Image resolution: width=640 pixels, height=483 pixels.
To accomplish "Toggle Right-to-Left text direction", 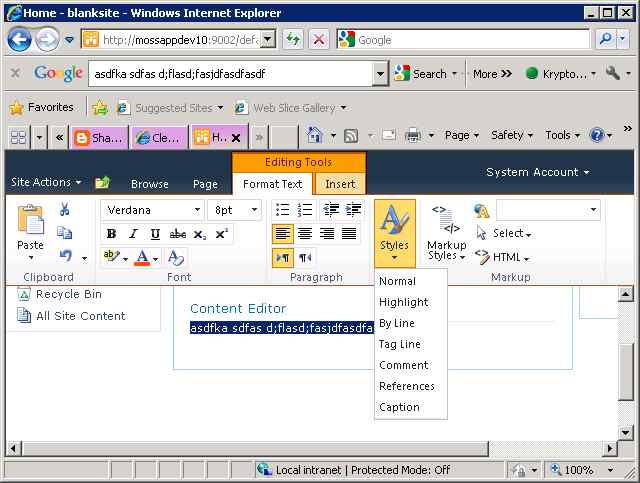I will (305, 258).
